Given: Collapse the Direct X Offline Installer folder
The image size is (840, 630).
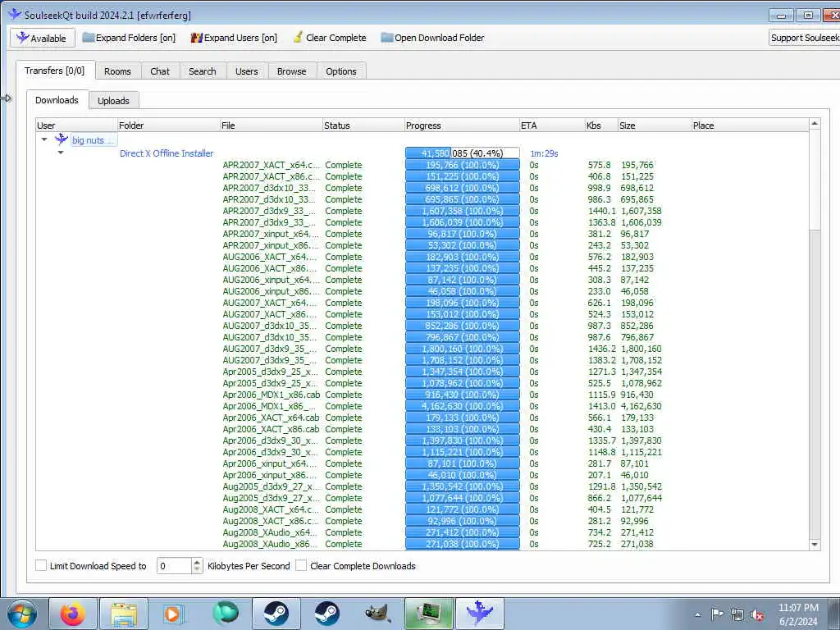Looking at the screenshot, I should pos(61,153).
